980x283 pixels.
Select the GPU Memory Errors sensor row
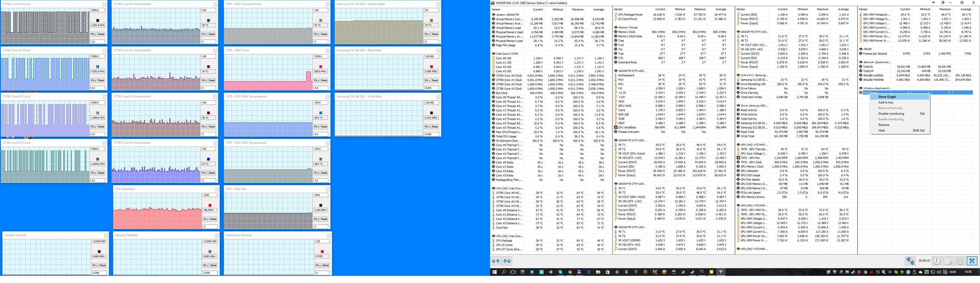(794, 197)
